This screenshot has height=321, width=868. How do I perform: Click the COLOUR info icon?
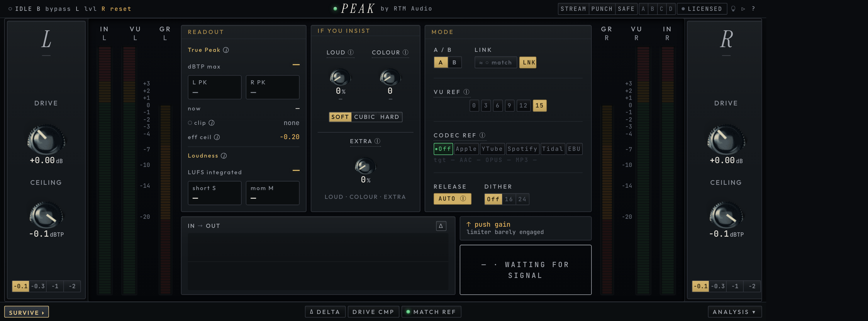pyautogui.click(x=405, y=52)
